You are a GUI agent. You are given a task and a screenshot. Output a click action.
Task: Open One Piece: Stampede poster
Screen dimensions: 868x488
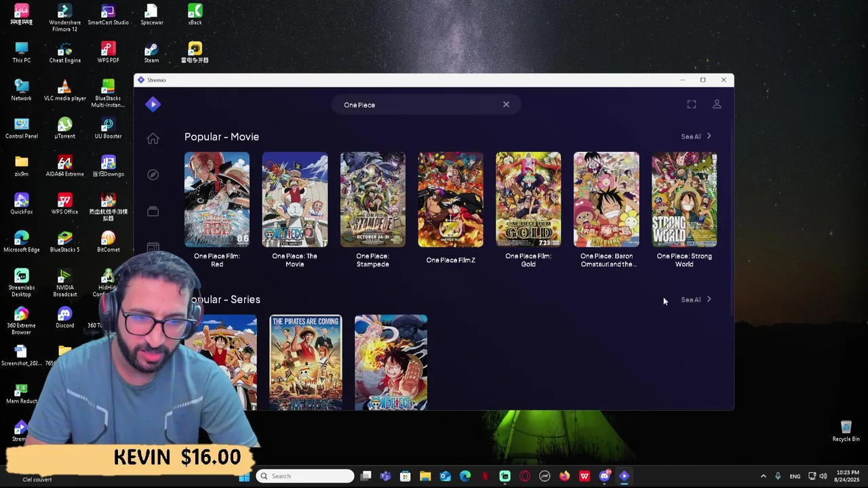[x=373, y=199]
